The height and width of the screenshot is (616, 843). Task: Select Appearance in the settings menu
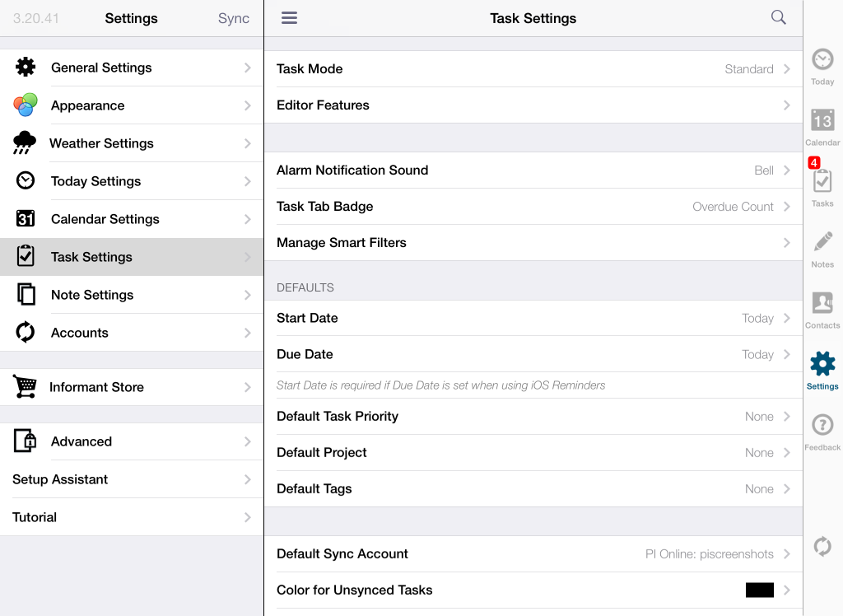(x=132, y=105)
